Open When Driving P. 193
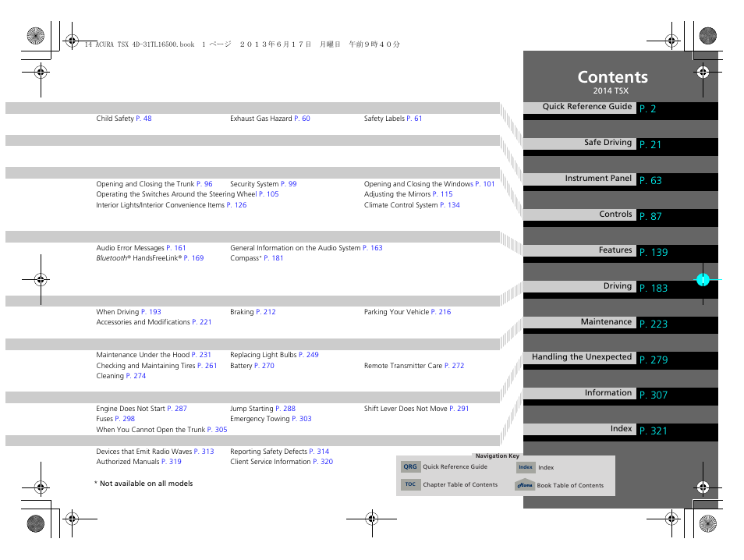The height and width of the screenshot is (560, 744). point(129,312)
